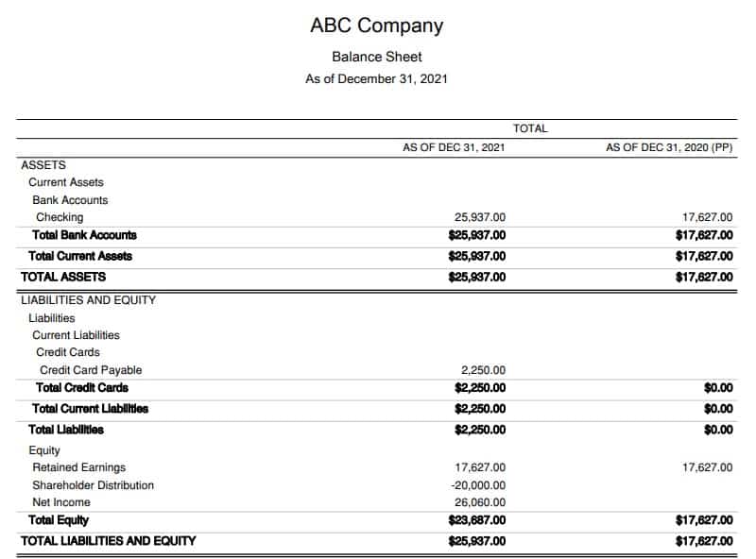Select the "AS OF DEC 31, 2020 (PP)" column header
The image size is (756, 559).
tap(669, 148)
